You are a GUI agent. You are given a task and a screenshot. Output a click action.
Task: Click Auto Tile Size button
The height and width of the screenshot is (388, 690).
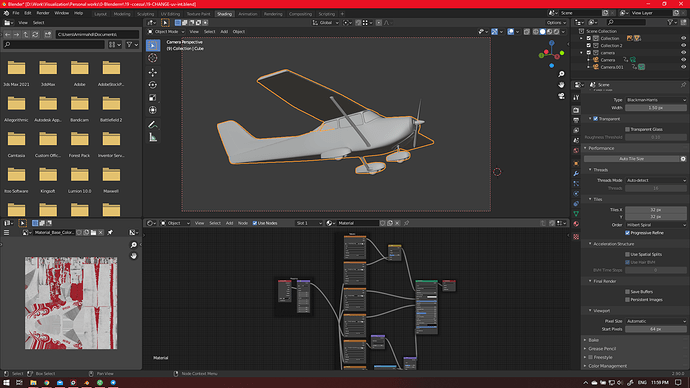631,159
